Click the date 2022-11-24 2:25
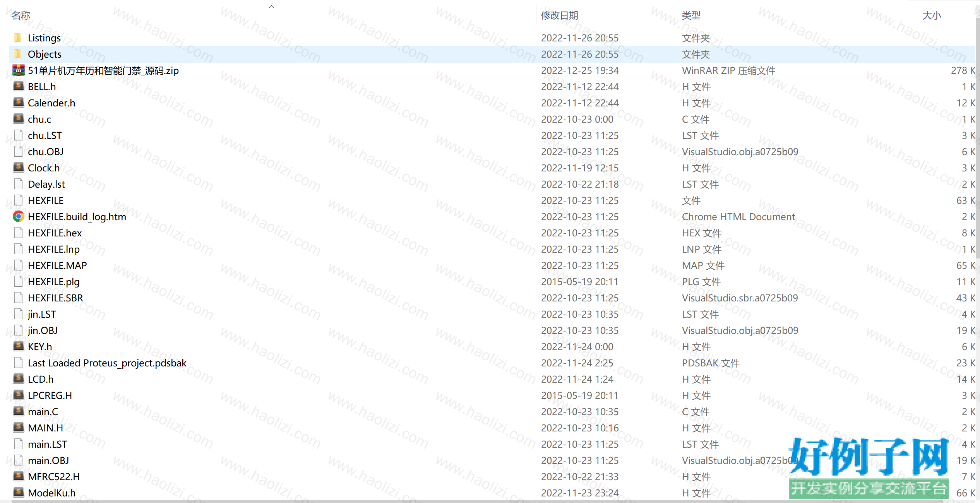This screenshot has height=503, width=980. [577, 363]
